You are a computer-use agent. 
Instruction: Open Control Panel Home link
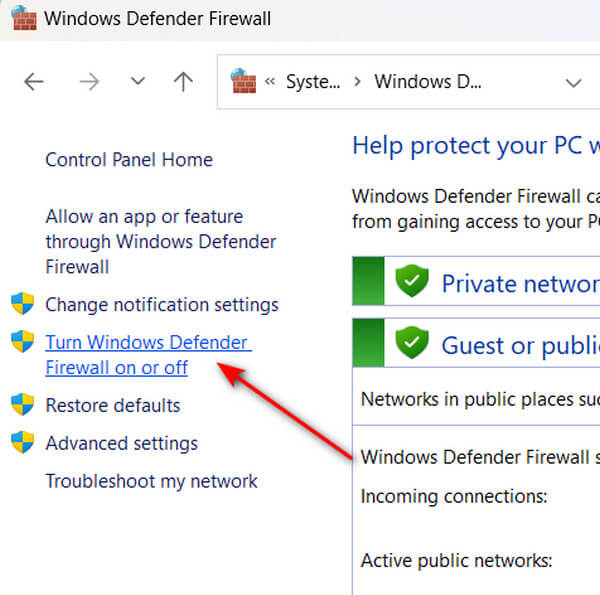click(x=129, y=160)
